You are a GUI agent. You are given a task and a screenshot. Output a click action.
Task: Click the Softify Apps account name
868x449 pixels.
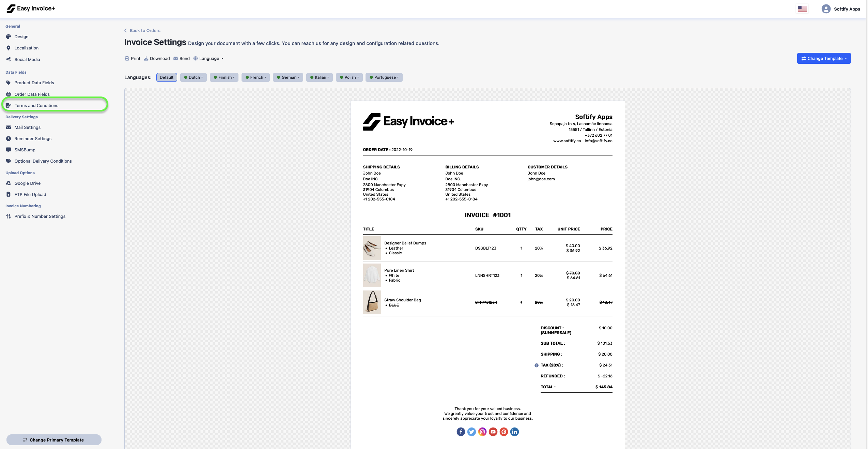[x=847, y=9]
